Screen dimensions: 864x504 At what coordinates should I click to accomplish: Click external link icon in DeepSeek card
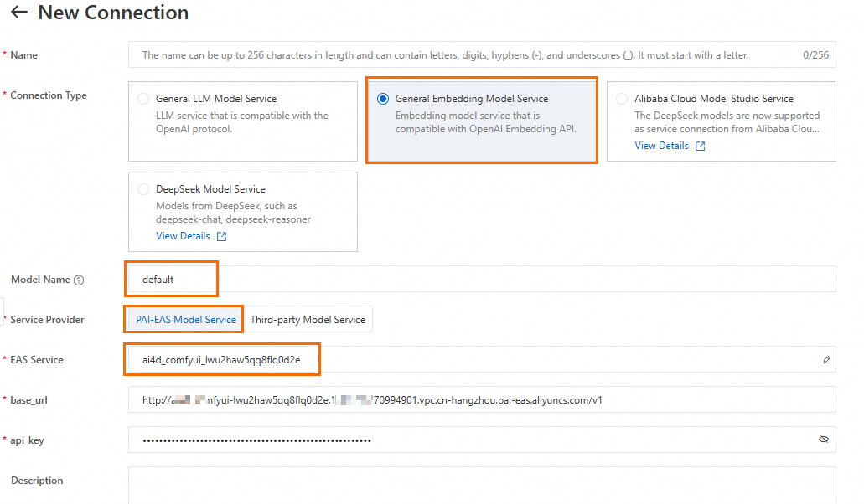[222, 237]
